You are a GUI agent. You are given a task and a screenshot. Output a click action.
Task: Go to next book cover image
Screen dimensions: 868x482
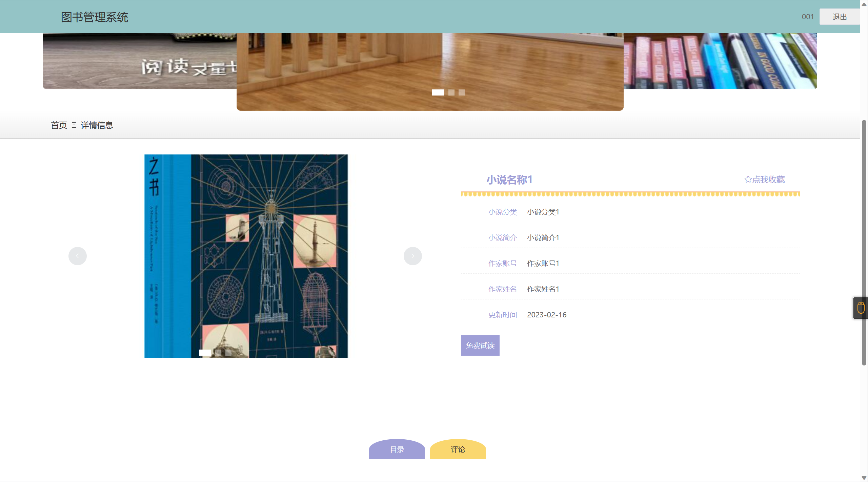(412, 256)
